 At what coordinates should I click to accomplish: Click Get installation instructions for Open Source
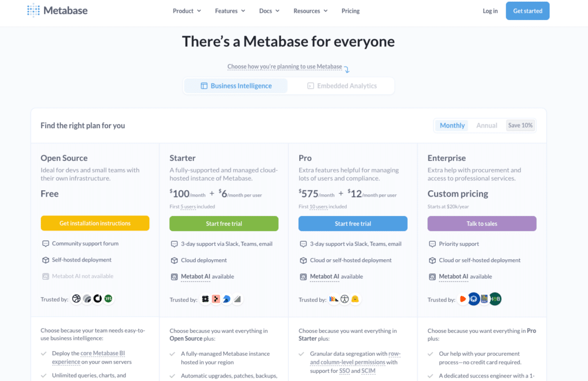(95, 223)
